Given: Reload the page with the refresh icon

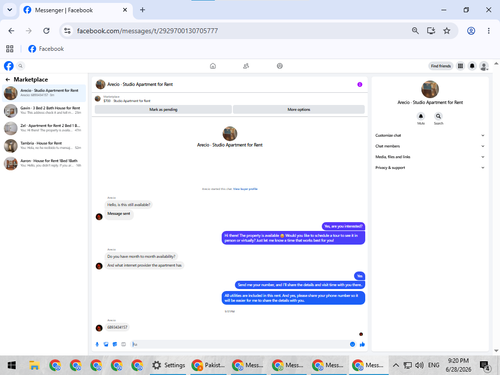Looking at the screenshot, I should (46, 31).
